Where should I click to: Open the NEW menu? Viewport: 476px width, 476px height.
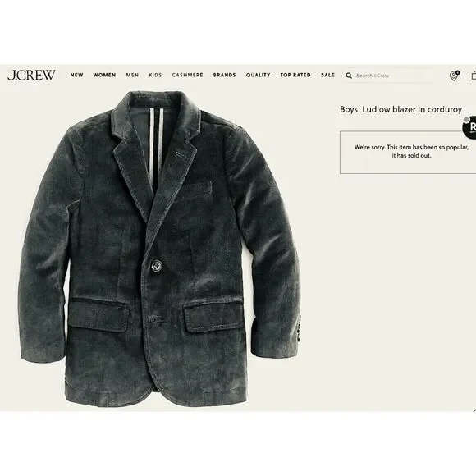point(77,75)
